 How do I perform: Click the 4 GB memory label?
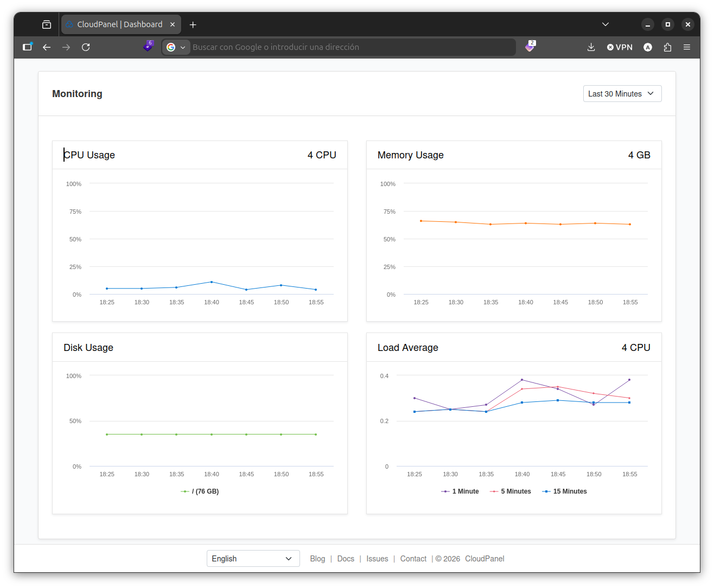point(639,155)
